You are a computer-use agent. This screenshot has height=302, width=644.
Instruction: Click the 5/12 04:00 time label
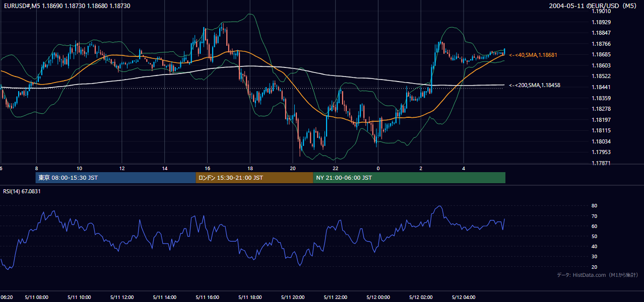click(x=464, y=297)
